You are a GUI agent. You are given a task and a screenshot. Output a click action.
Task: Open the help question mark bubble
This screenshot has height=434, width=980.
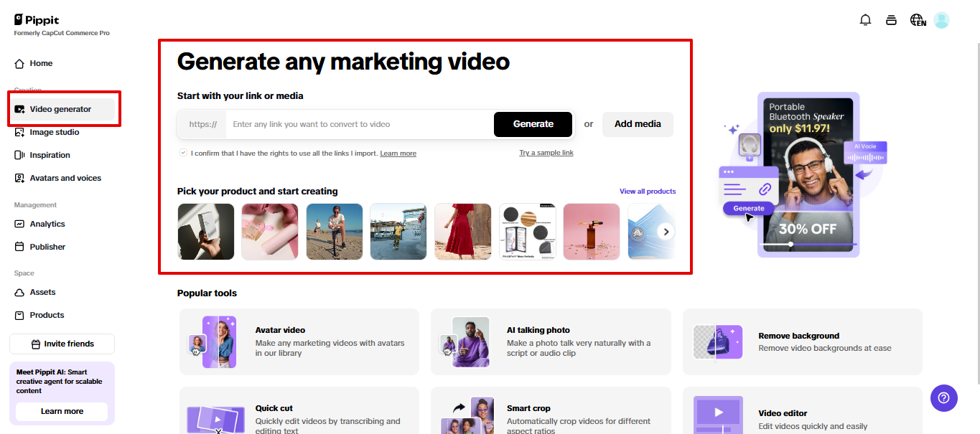(x=943, y=398)
